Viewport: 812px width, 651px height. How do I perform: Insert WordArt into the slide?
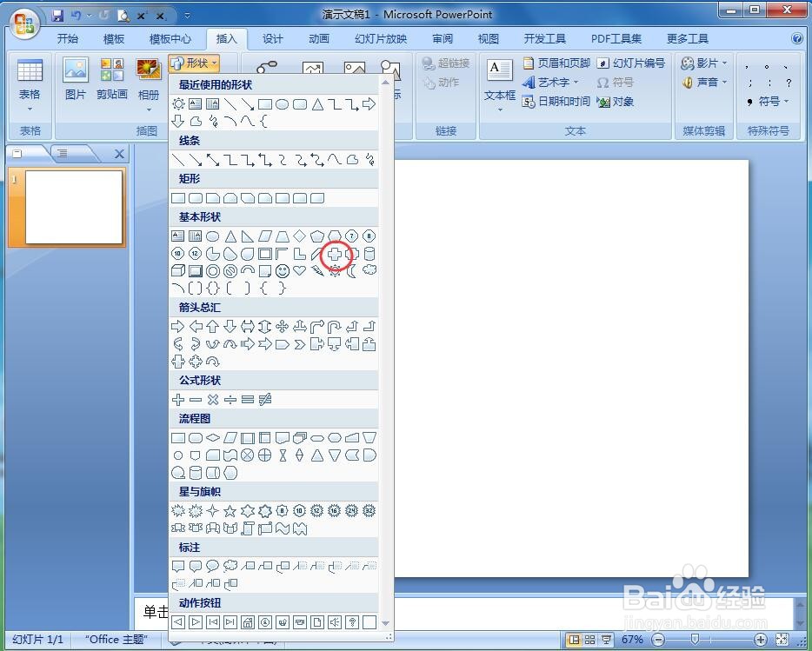click(553, 82)
